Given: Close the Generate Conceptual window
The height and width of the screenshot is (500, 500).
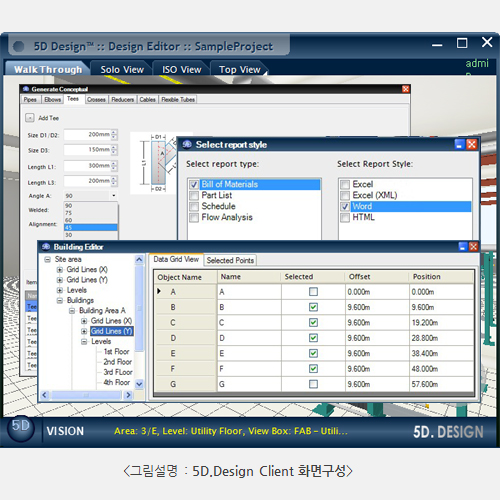Looking at the screenshot, I should [x=406, y=89].
